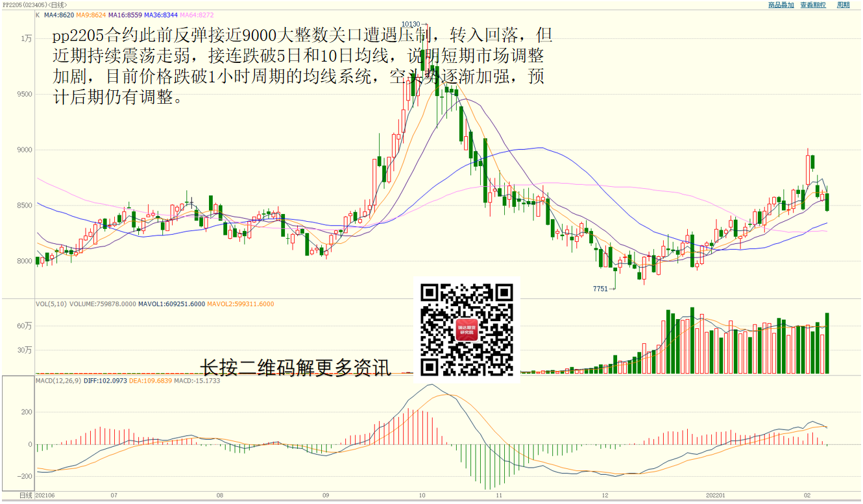
Task: Click the 9000 price axis label
Action: point(25,150)
